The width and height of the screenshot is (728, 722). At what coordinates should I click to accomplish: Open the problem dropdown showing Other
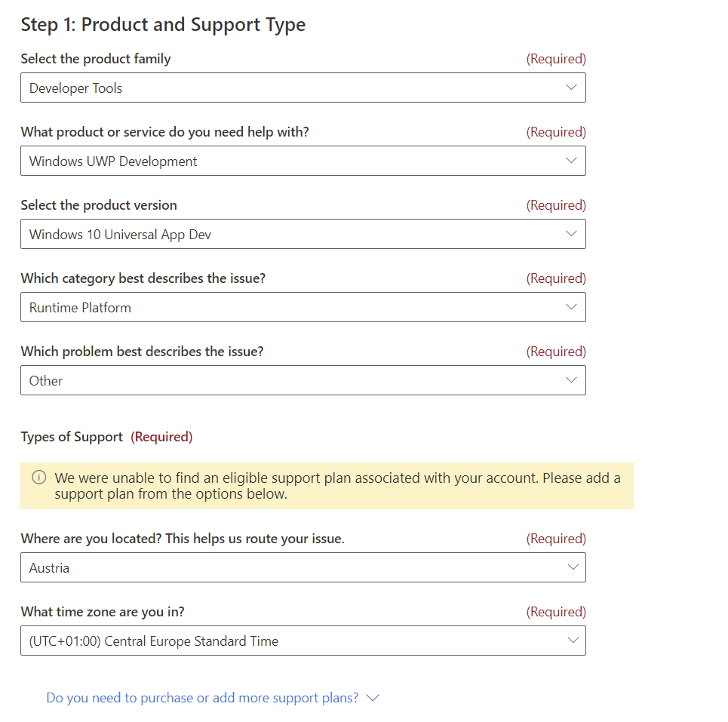(x=302, y=380)
